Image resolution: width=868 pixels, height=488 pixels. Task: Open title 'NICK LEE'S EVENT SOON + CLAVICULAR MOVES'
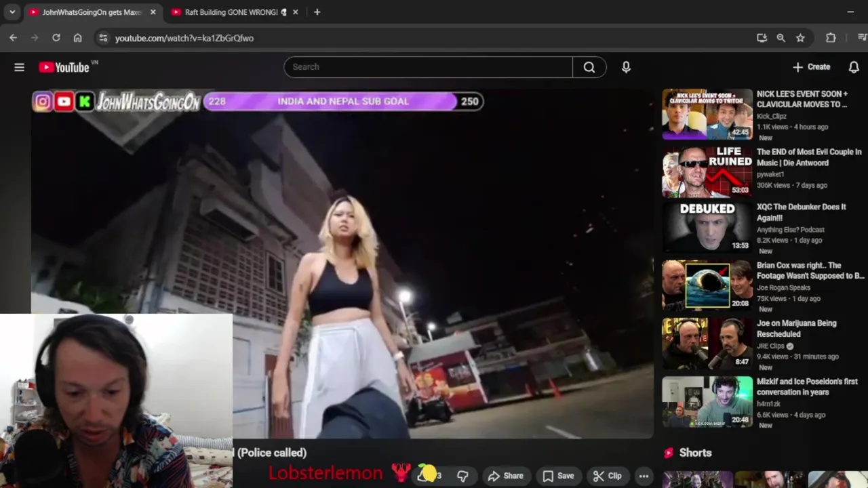[802, 99]
